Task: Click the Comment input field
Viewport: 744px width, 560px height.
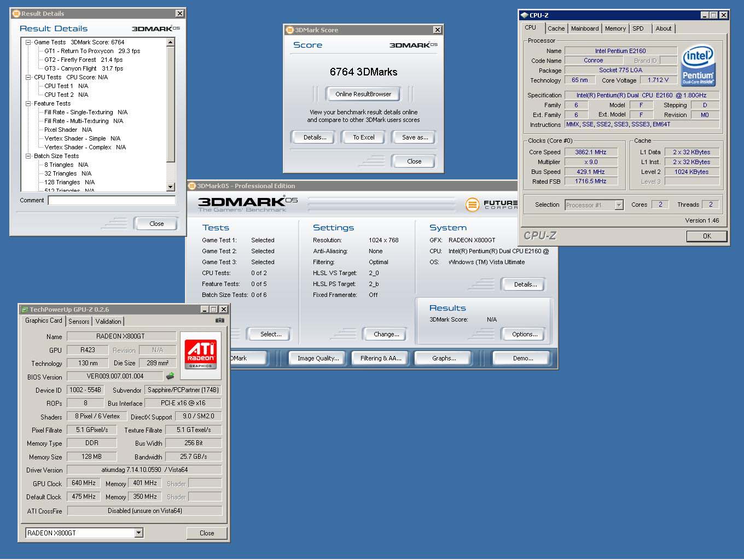Action: [x=112, y=201]
